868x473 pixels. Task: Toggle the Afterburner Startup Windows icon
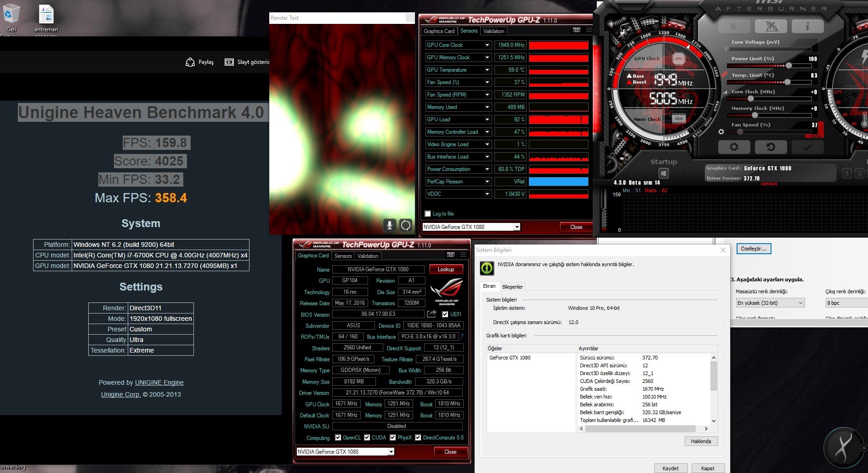click(664, 173)
